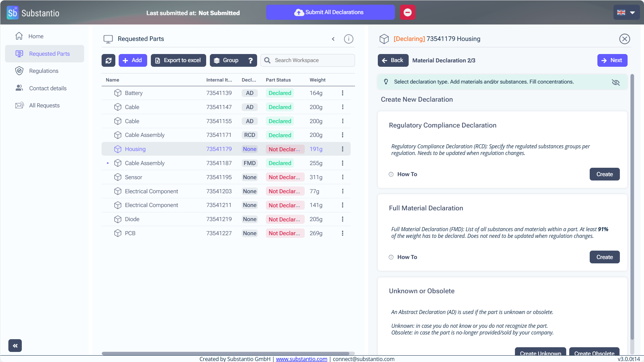The height and width of the screenshot is (362, 644).
Task: Close the Declaring Housing panel
Action: tap(624, 39)
